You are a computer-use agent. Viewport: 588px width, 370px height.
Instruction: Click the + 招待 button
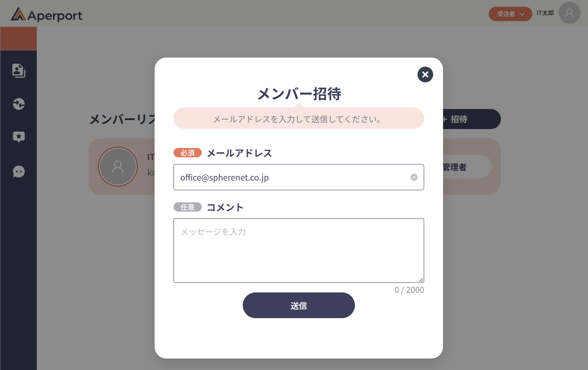pyautogui.click(x=471, y=119)
